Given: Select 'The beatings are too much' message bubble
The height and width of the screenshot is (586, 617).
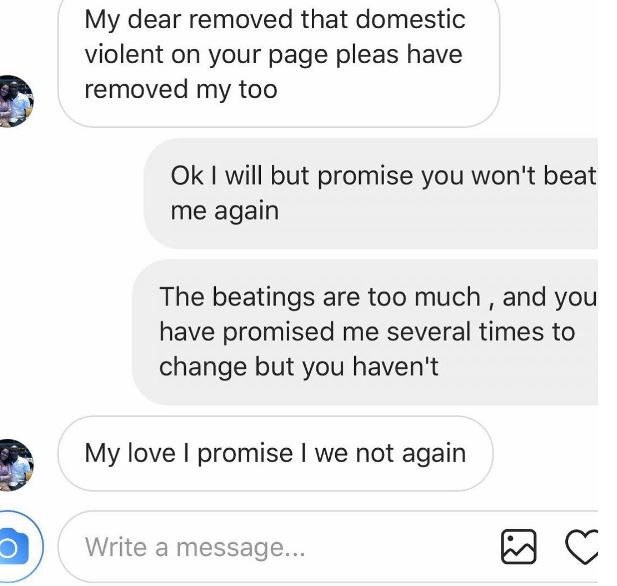Looking at the screenshot, I should coord(365,332).
